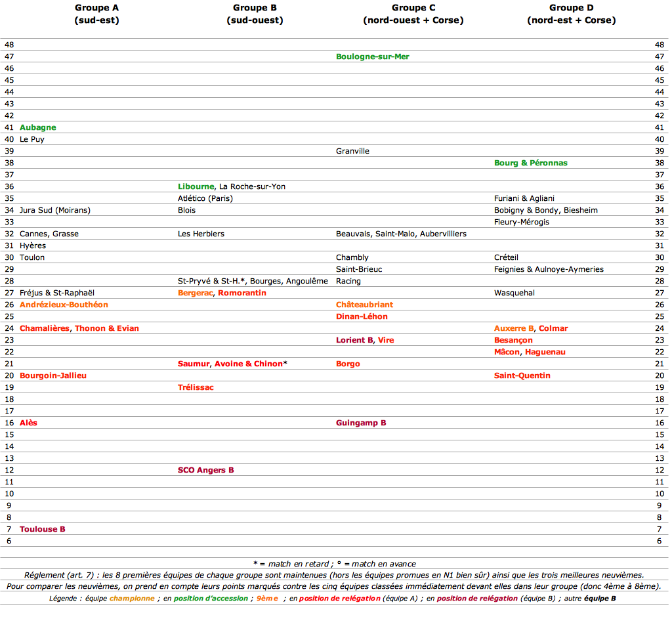Screen dimensions: 672x617
Task: Click the Groupe A (sud-est) column header
Action: tap(96, 14)
